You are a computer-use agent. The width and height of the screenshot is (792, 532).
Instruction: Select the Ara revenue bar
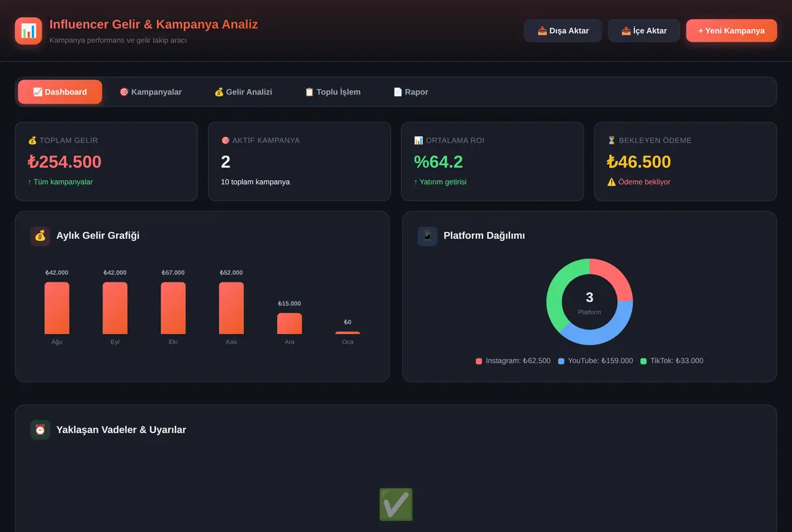tap(289, 323)
